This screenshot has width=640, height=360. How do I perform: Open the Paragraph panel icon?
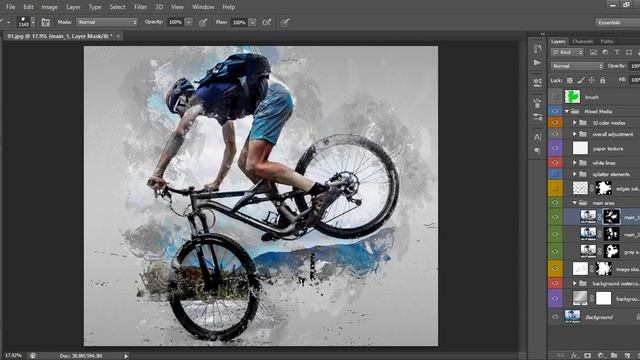538,151
